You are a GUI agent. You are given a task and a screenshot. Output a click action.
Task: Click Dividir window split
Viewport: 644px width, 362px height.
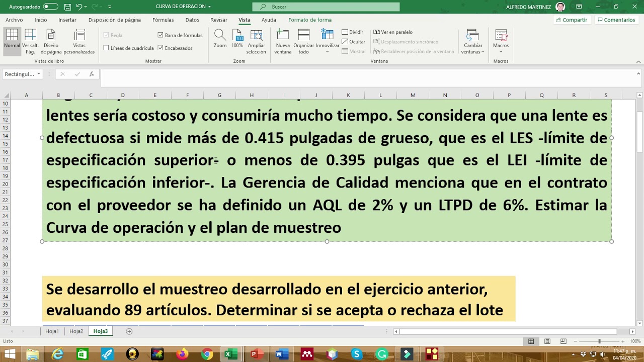tap(353, 32)
